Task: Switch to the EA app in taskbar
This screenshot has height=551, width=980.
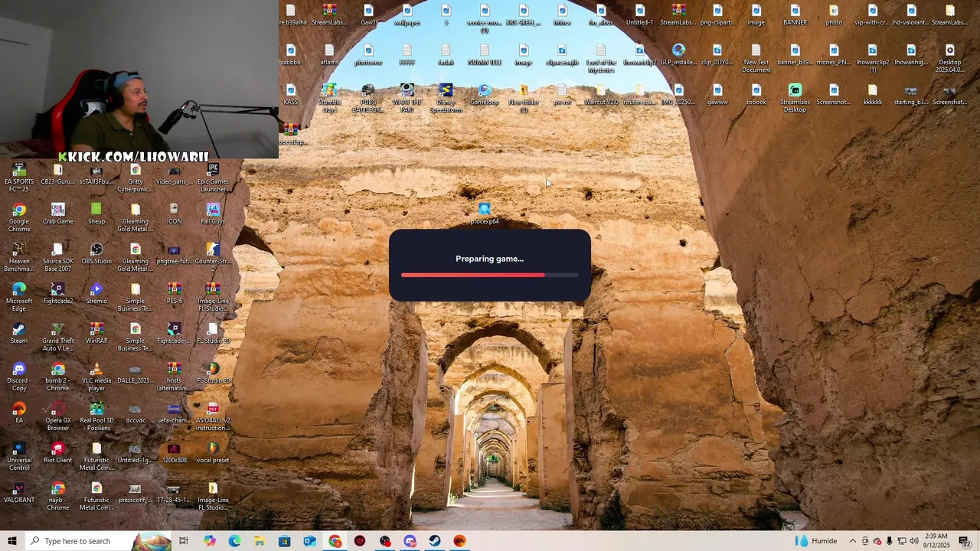Action: click(459, 541)
